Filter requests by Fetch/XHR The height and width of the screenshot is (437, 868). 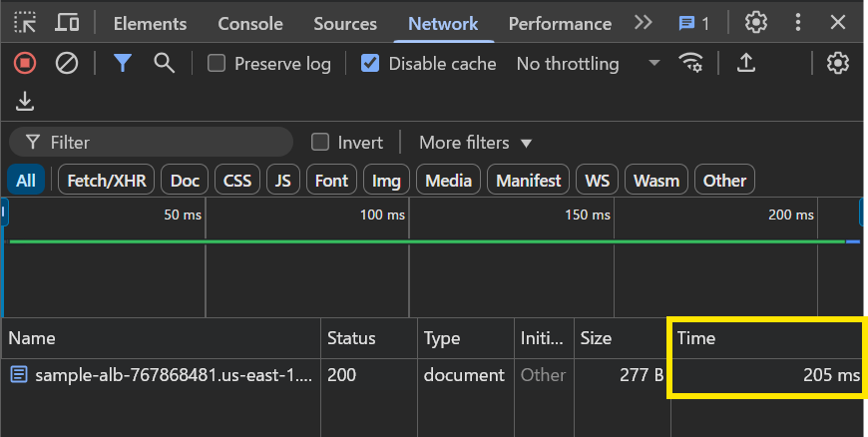[x=107, y=180]
